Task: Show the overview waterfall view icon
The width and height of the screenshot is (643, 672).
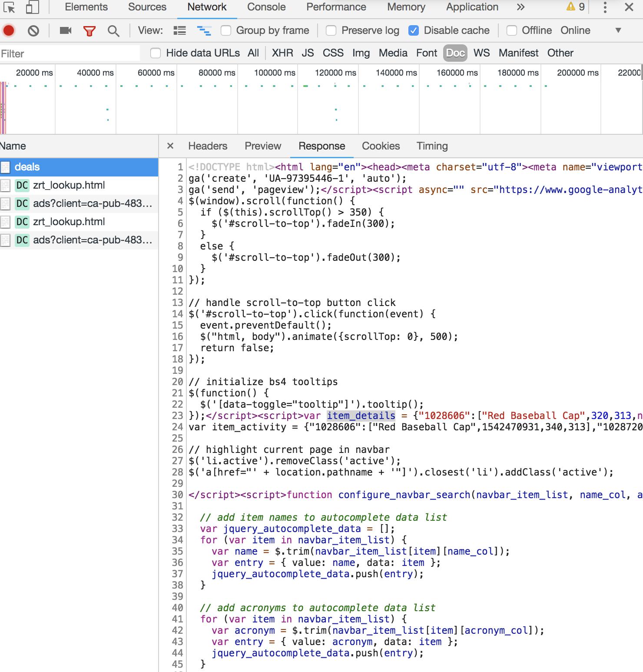Action: click(x=204, y=30)
